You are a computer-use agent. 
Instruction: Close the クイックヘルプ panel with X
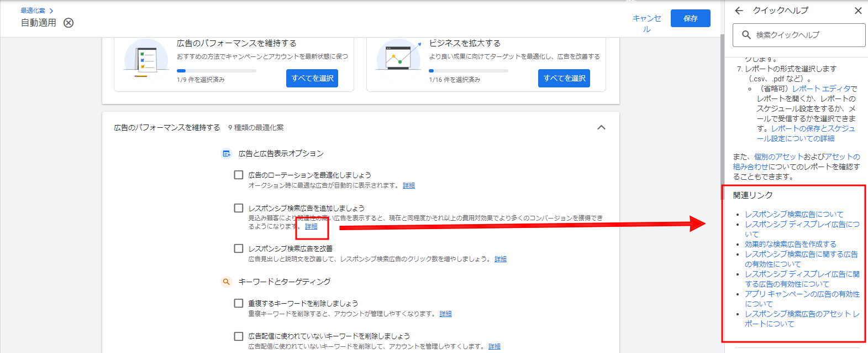point(858,11)
